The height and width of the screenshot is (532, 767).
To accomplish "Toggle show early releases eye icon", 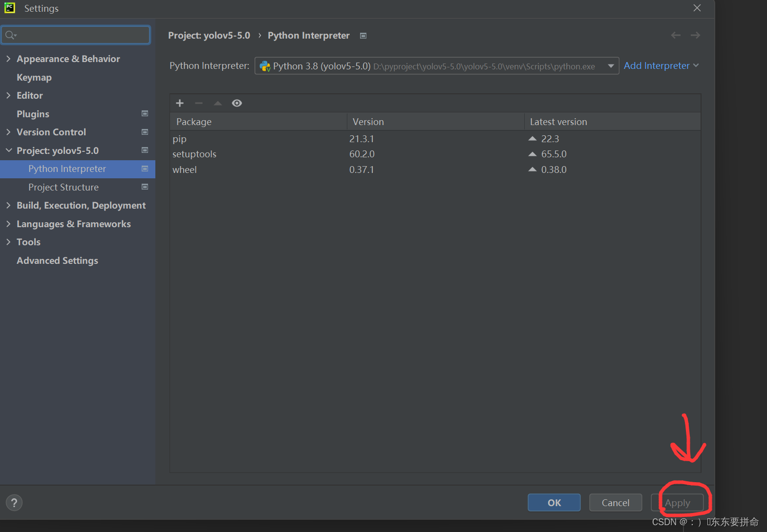I will [237, 103].
